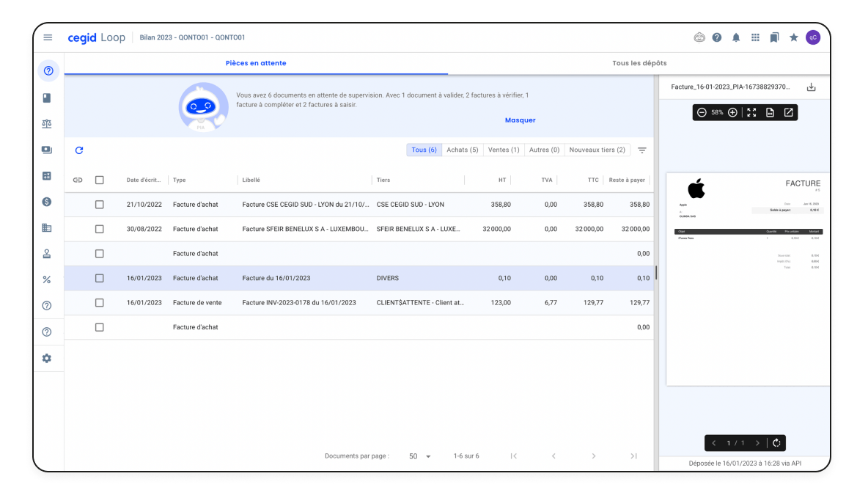Sort by the Libellé column header

click(251, 180)
